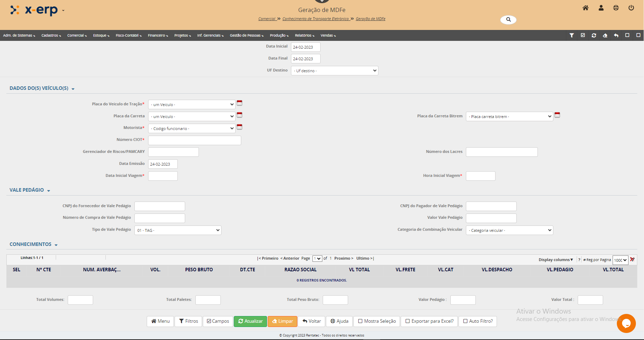Click the refresh icon in dark toolbar
The width and height of the screenshot is (644, 340).
point(594,35)
